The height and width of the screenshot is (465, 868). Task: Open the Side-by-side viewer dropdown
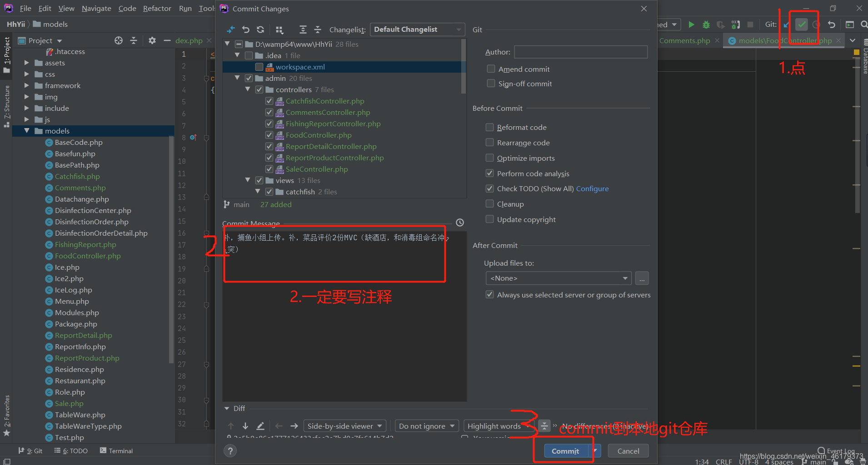point(344,425)
